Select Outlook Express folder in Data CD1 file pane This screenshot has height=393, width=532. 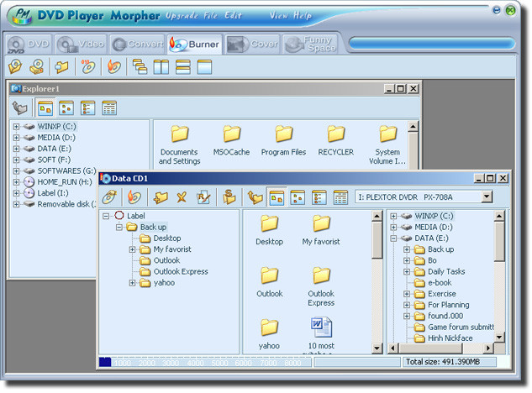click(x=321, y=287)
